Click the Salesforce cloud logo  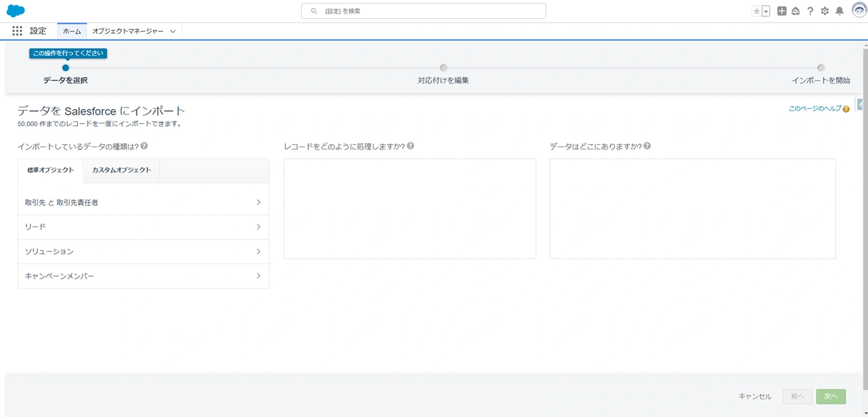click(16, 10)
